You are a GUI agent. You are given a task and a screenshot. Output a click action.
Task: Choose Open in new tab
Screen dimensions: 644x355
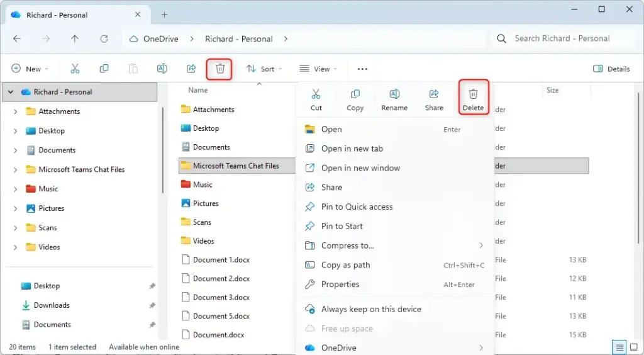(x=395, y=149)
